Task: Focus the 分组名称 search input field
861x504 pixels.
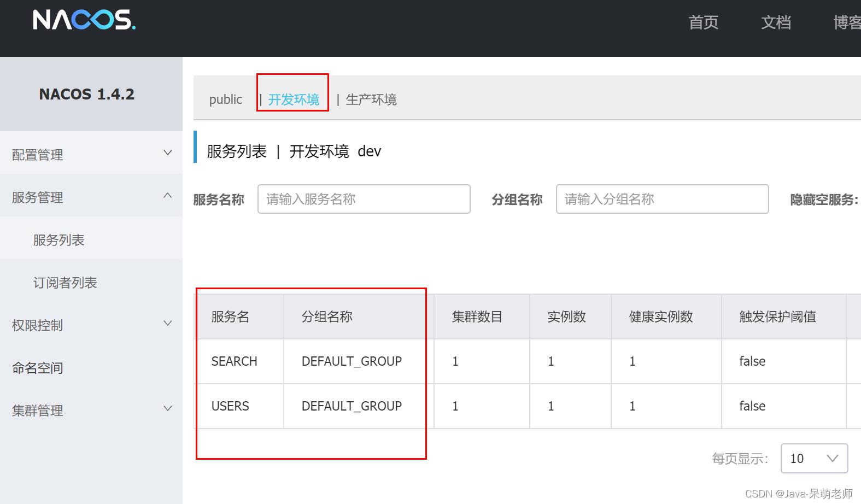Action: (x=663, y=199)
